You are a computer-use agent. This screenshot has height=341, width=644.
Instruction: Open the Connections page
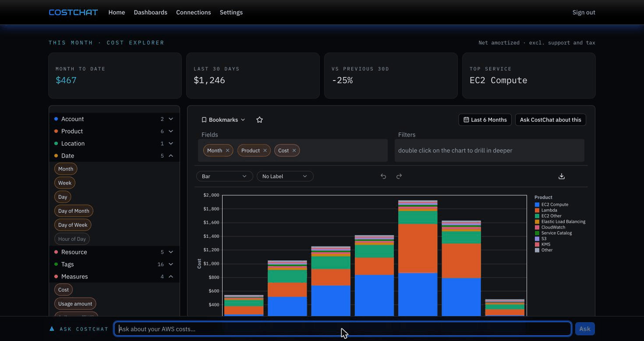coord(193,12)
